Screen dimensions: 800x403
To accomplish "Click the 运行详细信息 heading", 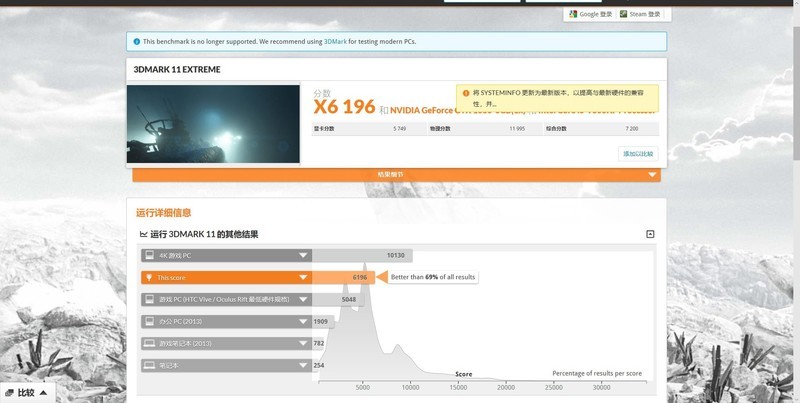I will (163, 213).
